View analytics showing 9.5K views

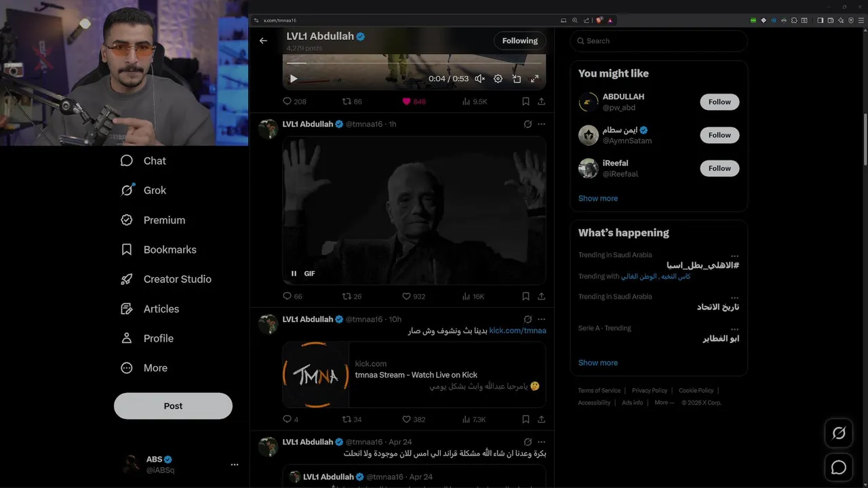pos(474,102)
